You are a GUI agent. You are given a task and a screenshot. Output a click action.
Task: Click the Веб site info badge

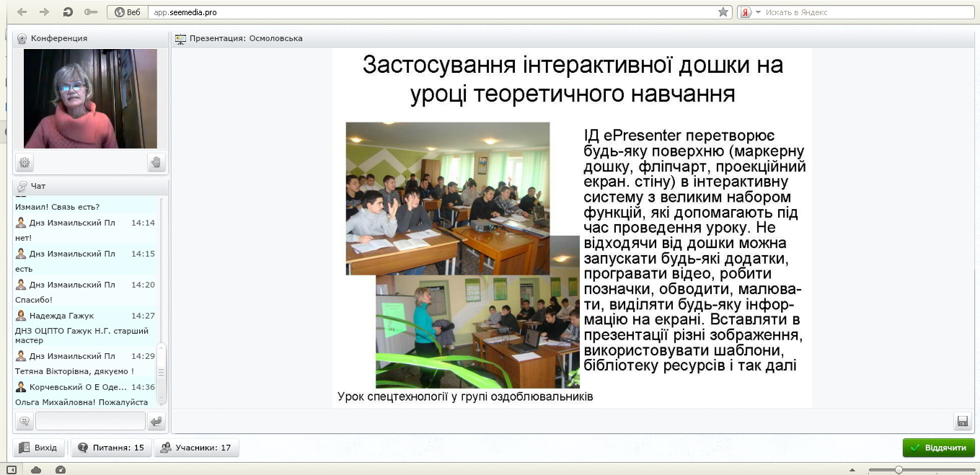(127, 12)
